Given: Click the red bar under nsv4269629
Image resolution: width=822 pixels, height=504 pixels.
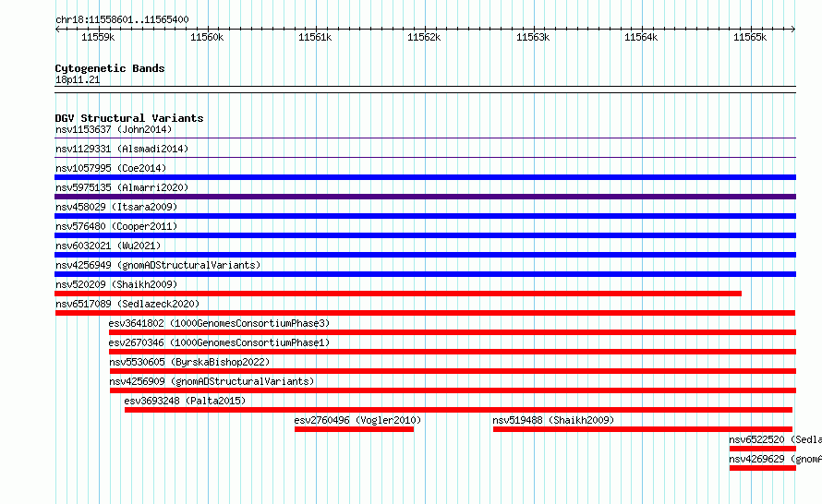Looking at the screenshot, I should coord(763,468).
